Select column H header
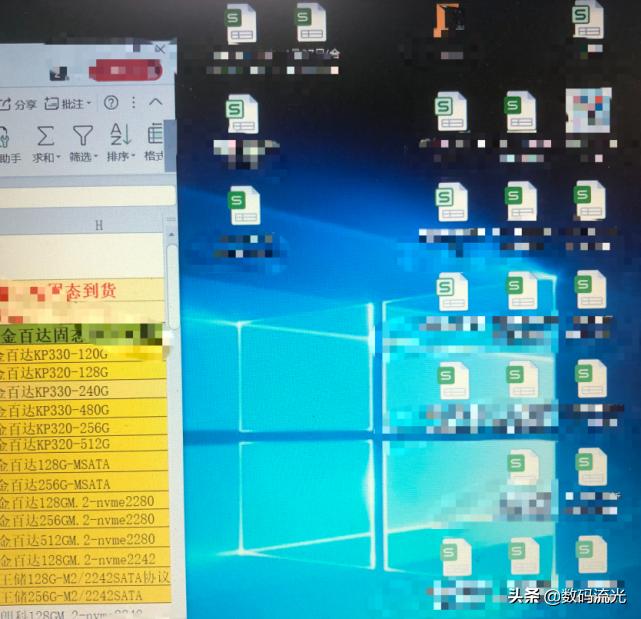This screenshot has width=641, height=619. pyautogui.click(x=98, y=225)
